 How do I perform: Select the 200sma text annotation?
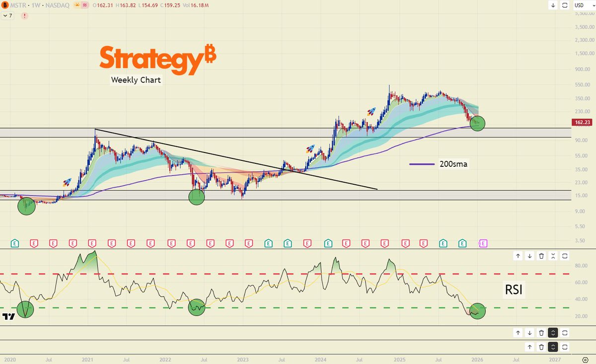point(453,164)
